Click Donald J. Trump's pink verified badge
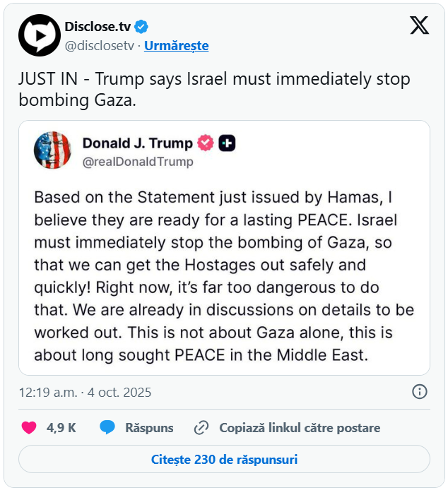 206,143
